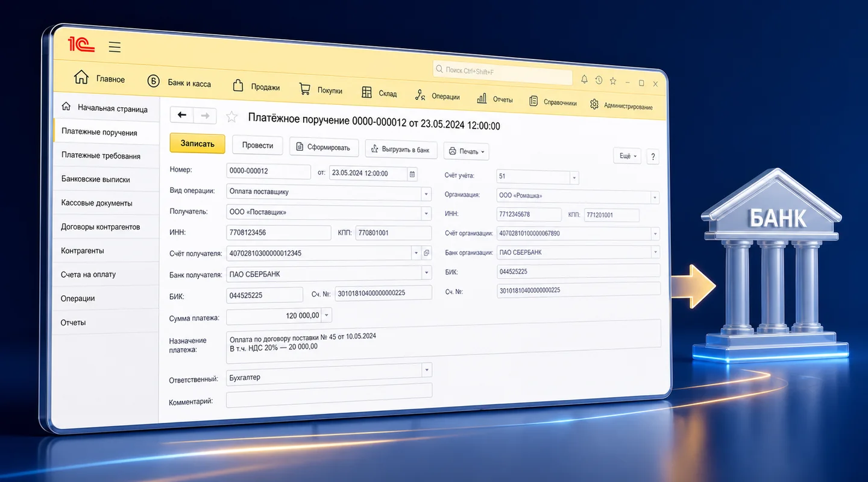868x482 pixels.
Task: Open the calendar picker for the date
Action: tap(412, 174)
